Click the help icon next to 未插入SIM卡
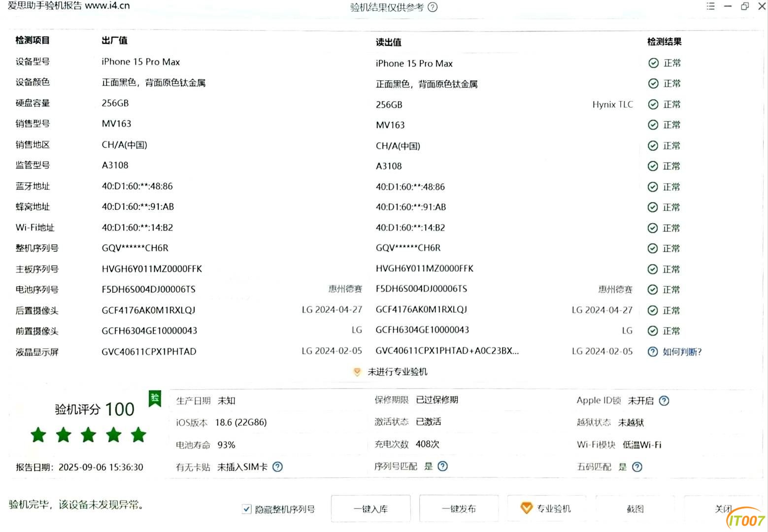The height and width of the screenshot is (532, 768). point(278,466)
